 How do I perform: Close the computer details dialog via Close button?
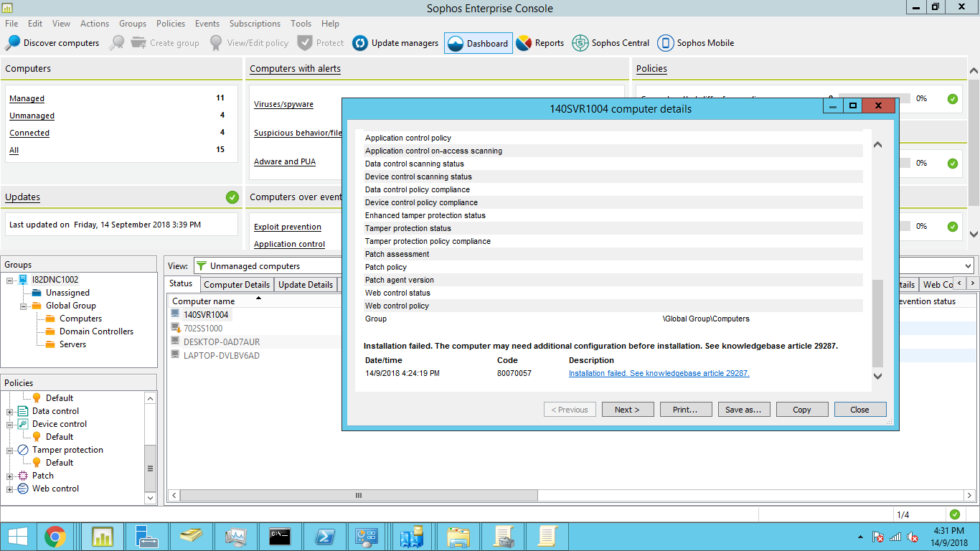860,410
